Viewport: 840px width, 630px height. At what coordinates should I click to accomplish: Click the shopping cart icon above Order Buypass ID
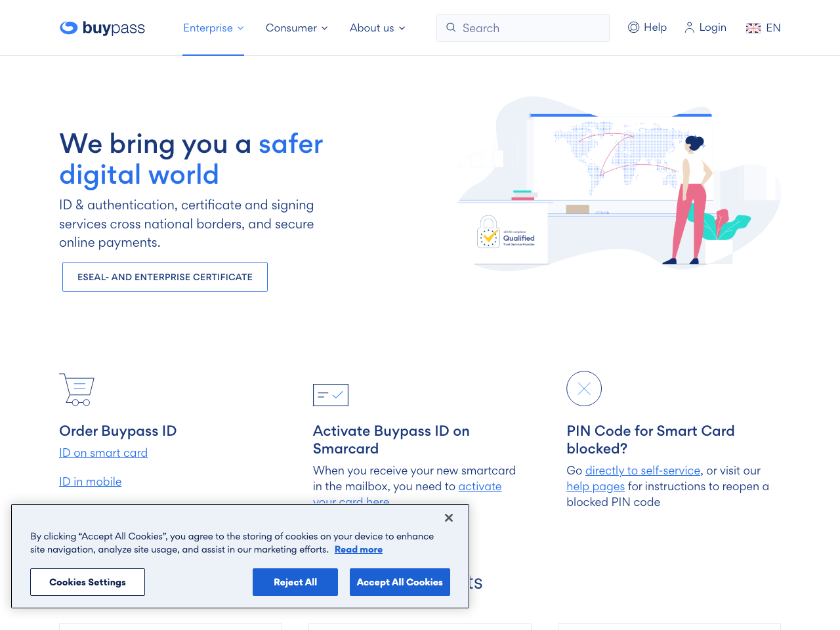point(76,389)
